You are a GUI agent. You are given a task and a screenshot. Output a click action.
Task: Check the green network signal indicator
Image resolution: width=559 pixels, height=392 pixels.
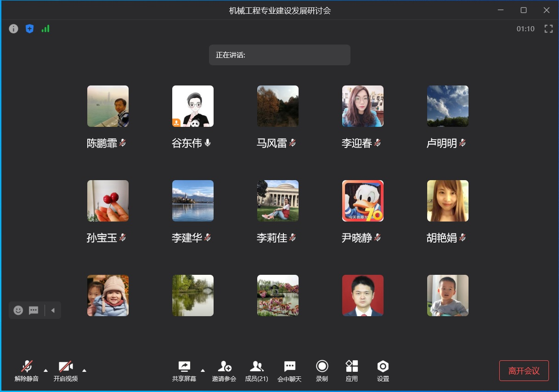[x=45, y=29]
